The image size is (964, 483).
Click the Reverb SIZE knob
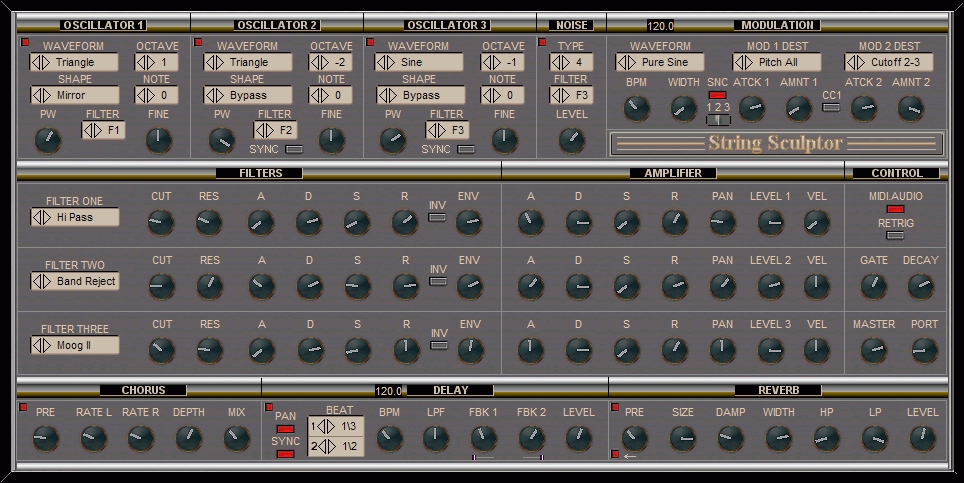click(x=682, y=439)
